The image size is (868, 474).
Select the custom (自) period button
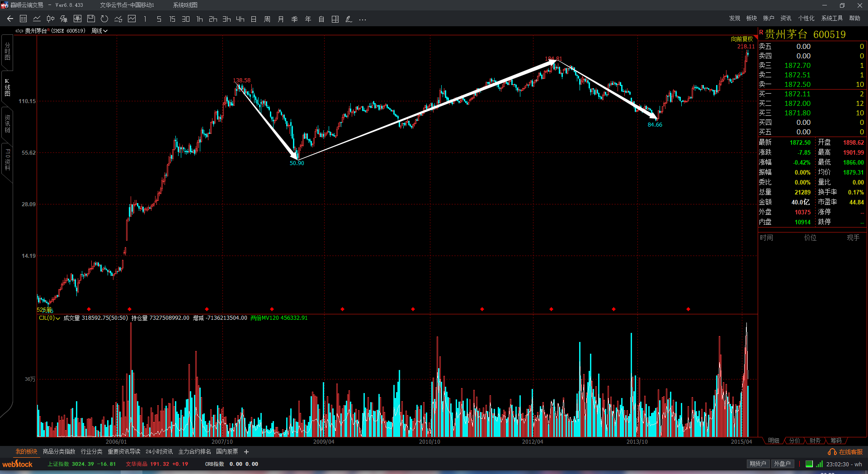point(321,19)
